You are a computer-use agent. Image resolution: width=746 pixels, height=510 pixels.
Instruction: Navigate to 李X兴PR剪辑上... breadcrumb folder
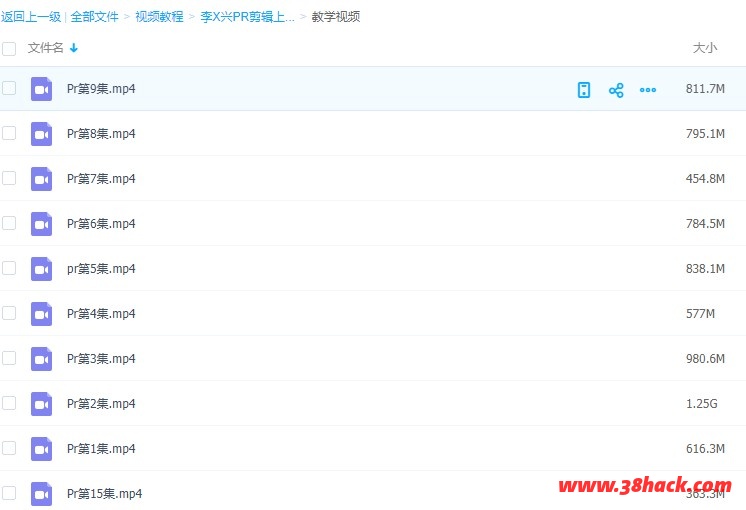247,17
